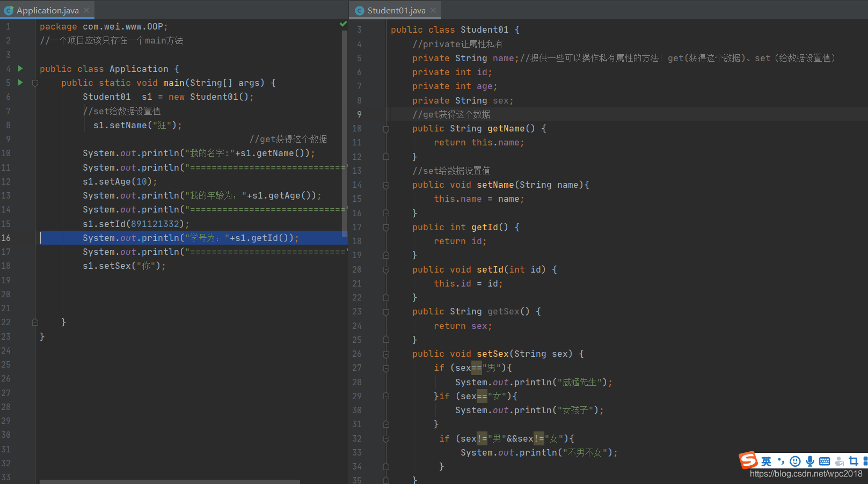The width and height of the screenshot is (868, 484).
Task: Click Student01 s1 = new Student01() line
Action: coord(168,97)
